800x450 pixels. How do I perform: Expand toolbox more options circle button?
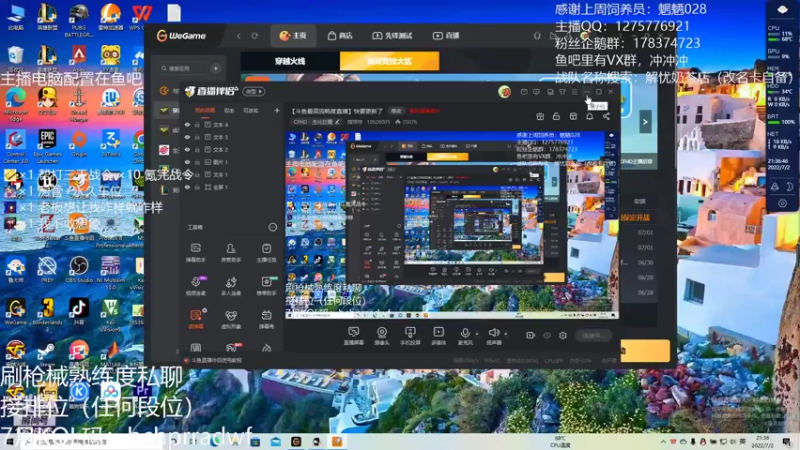pos(273,227)
